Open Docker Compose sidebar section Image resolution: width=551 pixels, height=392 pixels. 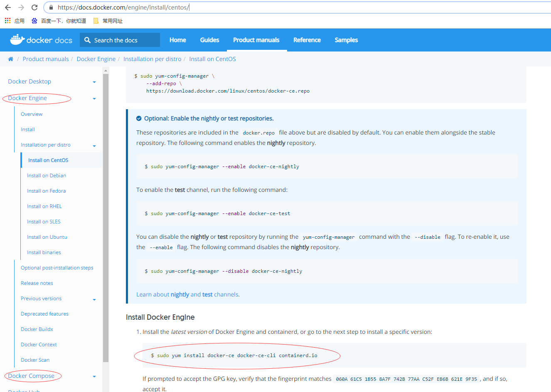click(31, 376)
